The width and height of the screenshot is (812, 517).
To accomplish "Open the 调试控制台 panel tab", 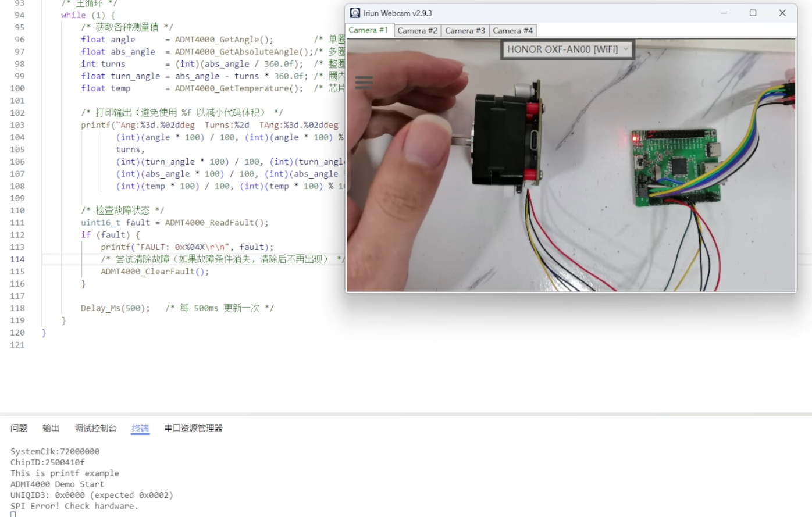I will tap(96, 428).
